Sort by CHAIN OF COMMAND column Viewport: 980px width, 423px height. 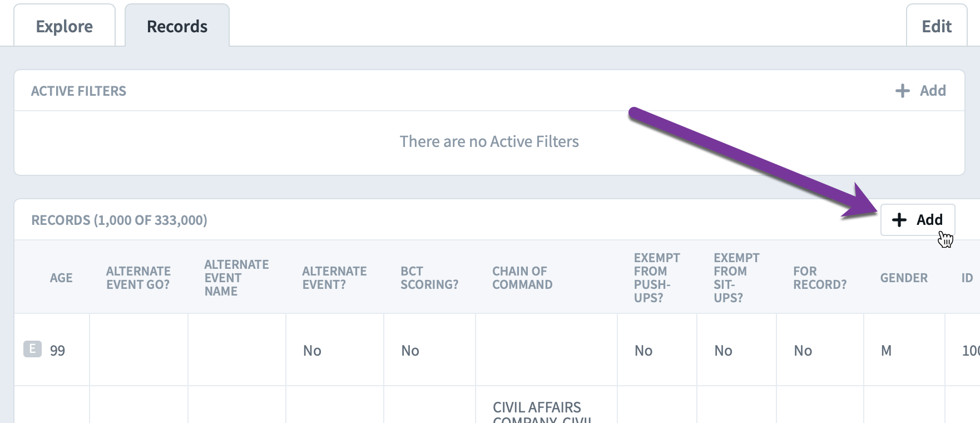pyautogui.click(x=522, y=278)
